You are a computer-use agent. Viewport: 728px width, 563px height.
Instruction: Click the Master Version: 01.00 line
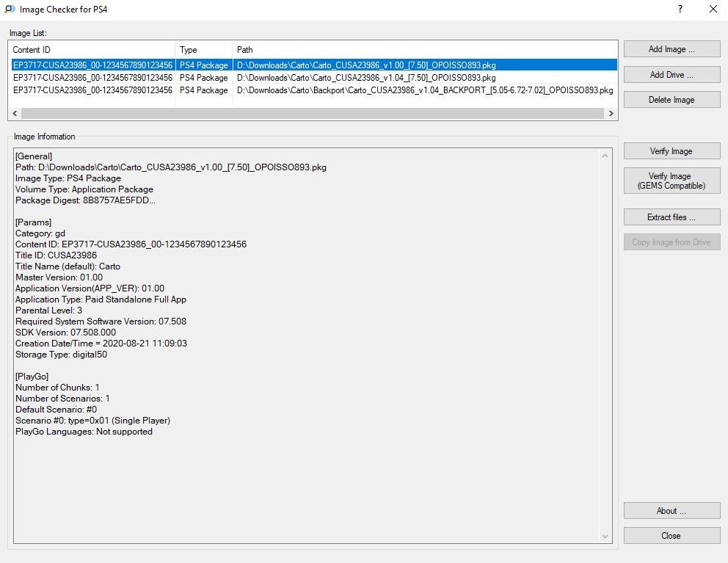coord(59,277)
